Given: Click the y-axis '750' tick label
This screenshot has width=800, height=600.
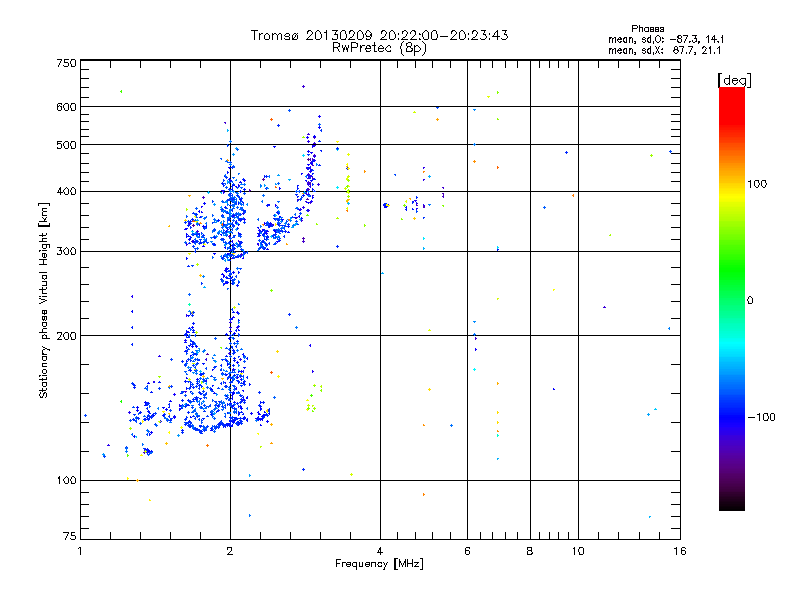Looking at the screenshot, I should pos(66,63).
